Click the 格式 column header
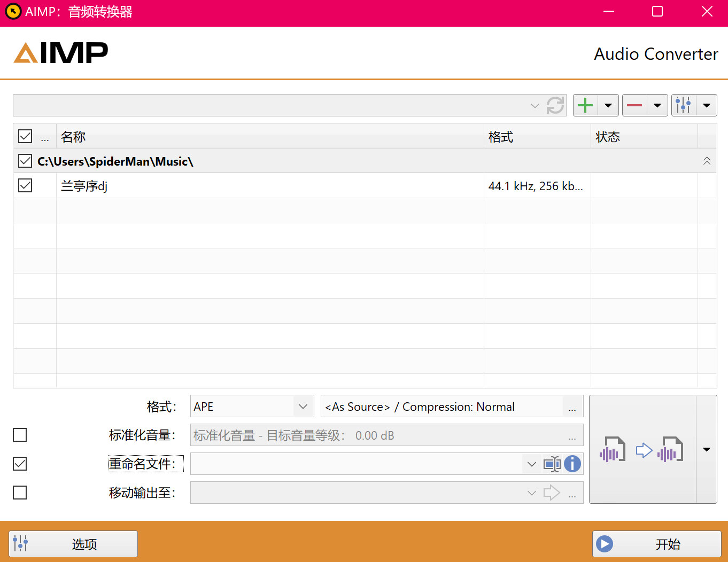728x562 pixels. (537, 137)
